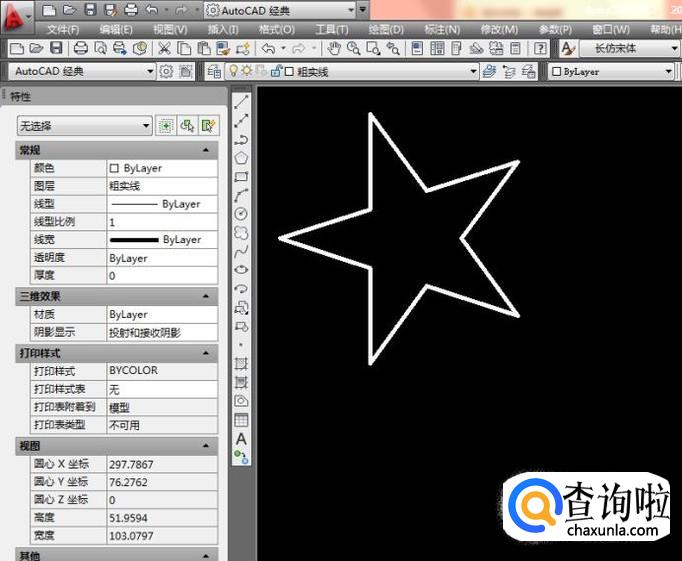Select the Circle draw tool
The width and height of the screenshot is (682, 561).
241,214
